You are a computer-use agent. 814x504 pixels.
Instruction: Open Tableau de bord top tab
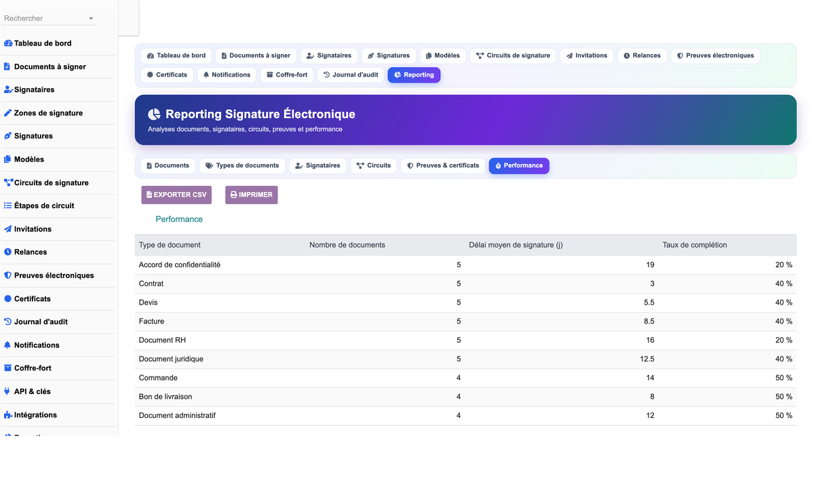click(176, 56)
